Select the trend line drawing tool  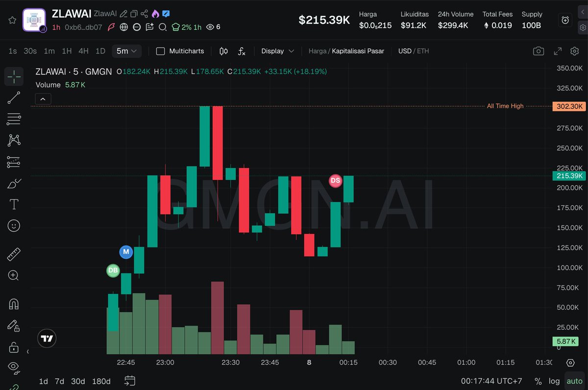(13, 97)
